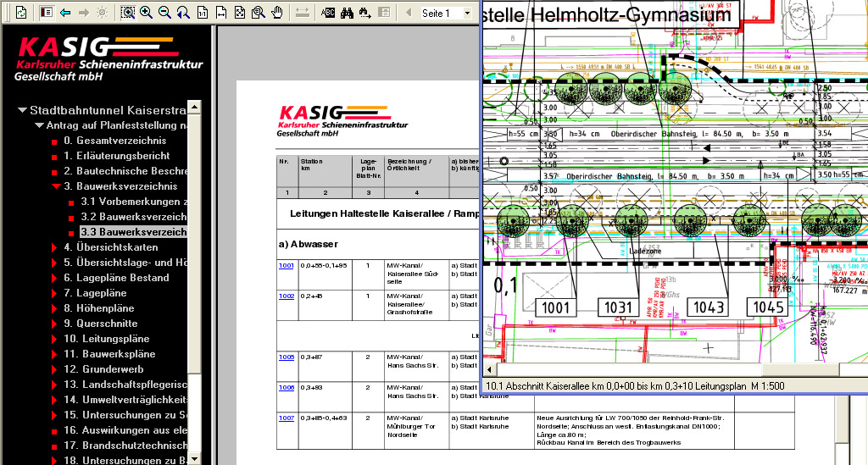Viewport: 868px width, 465px height.
Task: Click the zoom in magnifier
Action: 146,12
